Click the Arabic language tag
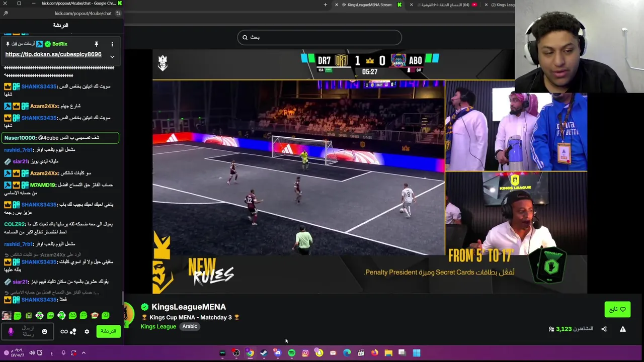 190,326
